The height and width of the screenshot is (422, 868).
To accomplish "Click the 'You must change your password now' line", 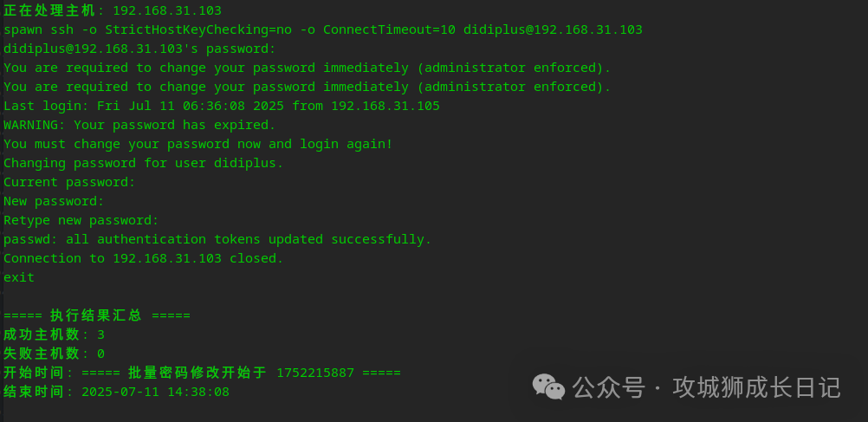I will click(x=198, y=144).
